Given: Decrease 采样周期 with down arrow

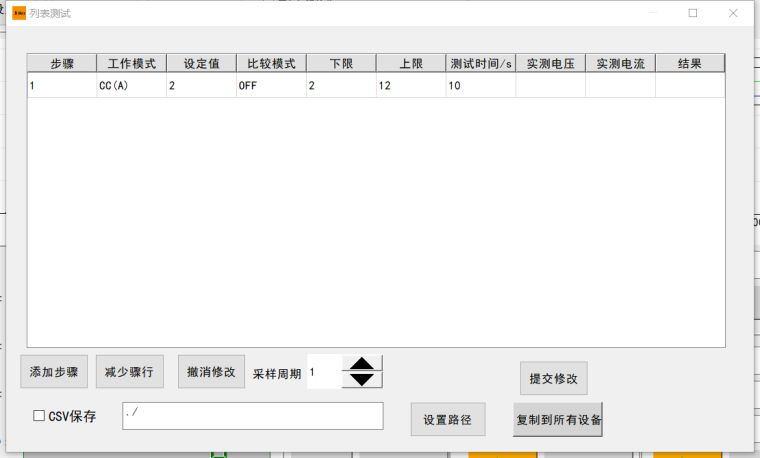Looking at the screenshot, I should point(362,380).
